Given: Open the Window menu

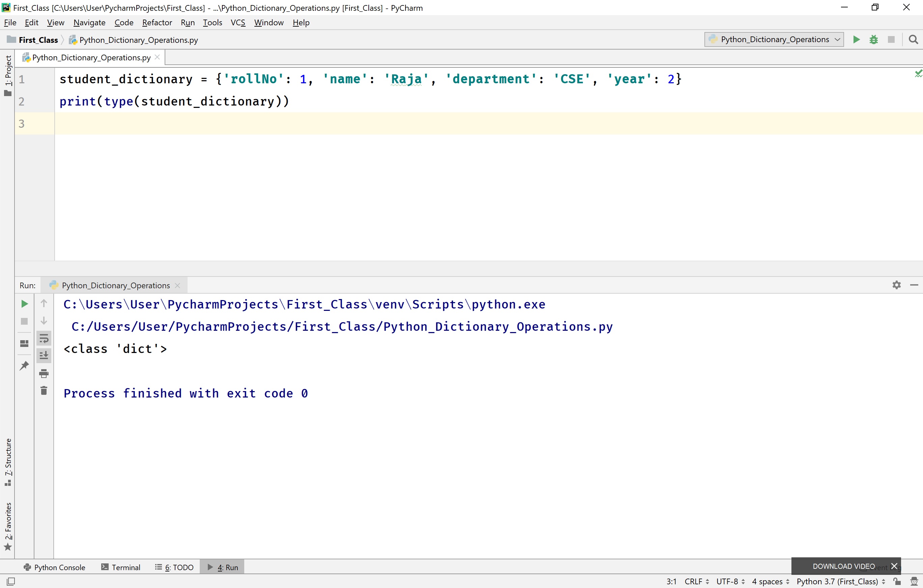Looking at the screenshot, I should 269,23.
